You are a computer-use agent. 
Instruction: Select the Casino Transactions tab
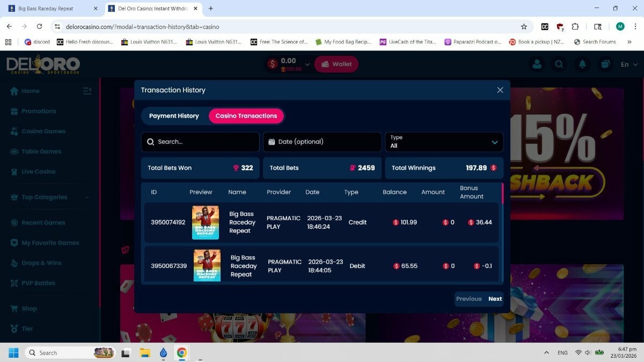[x=246, y=116]
